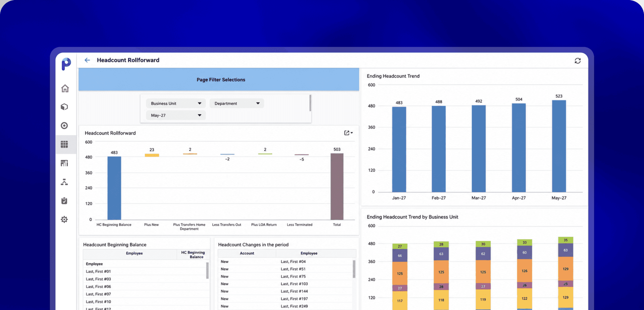The width and height of the screenshot is (644, 310).
Task: Click the Jan-27 bar in Ending Headcount Trend
Action: pyautogui.click(x=399, y=149)
